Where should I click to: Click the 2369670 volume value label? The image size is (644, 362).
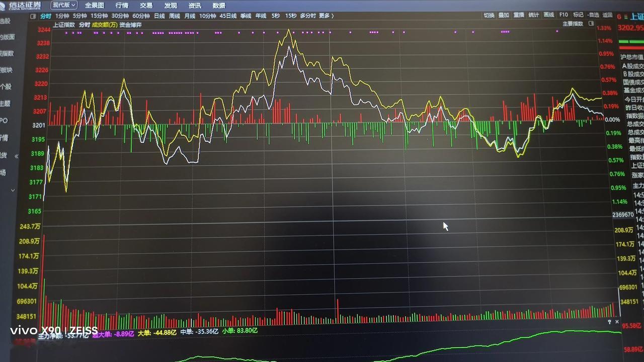[x=623, y=215]
